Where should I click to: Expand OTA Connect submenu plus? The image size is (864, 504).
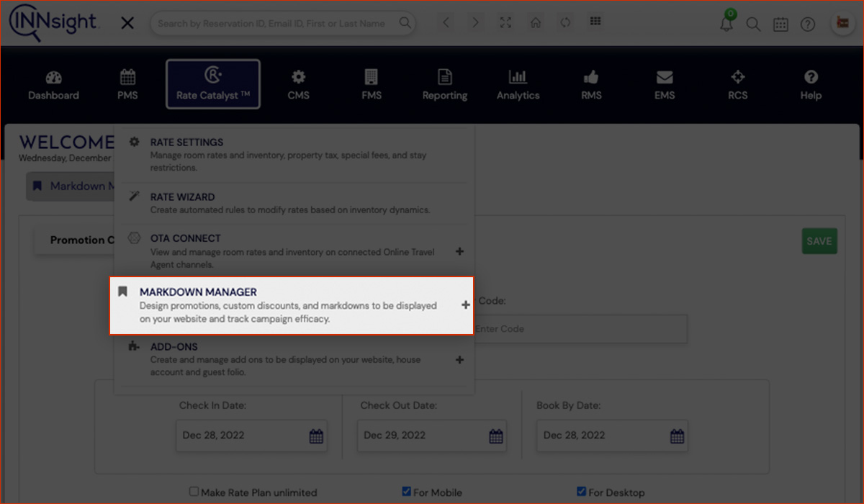coord(459,252)
